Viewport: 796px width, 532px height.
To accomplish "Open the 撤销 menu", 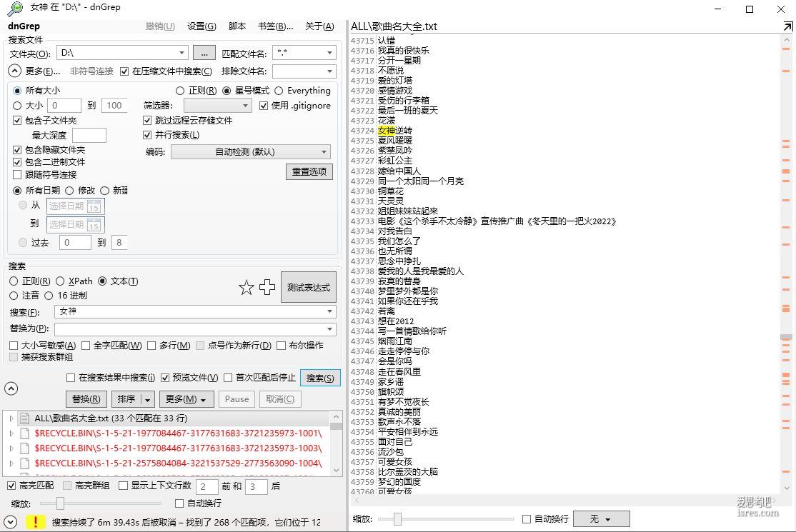I will [x=160, y=26].
